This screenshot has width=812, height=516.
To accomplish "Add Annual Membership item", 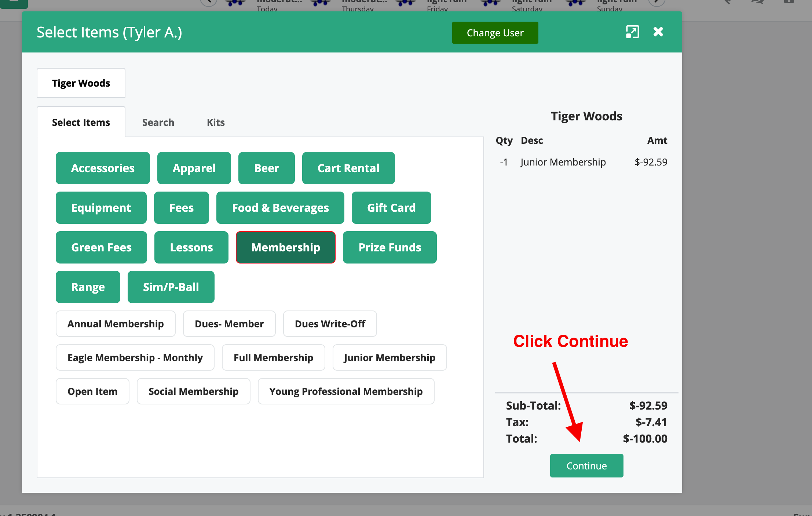I will pyautogui.click(x=115, y=324).
